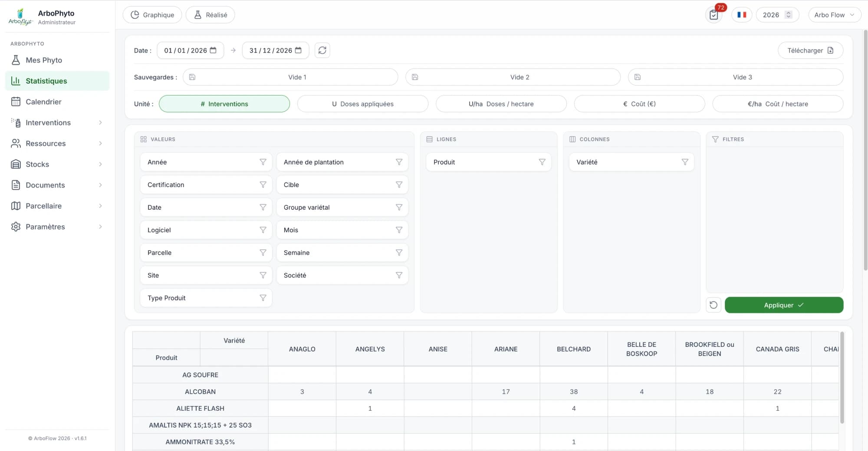The width and height of the screenshot is (868, 451).
Task: Click the filter icon on Variété field
Action: (x=685, y=162)
